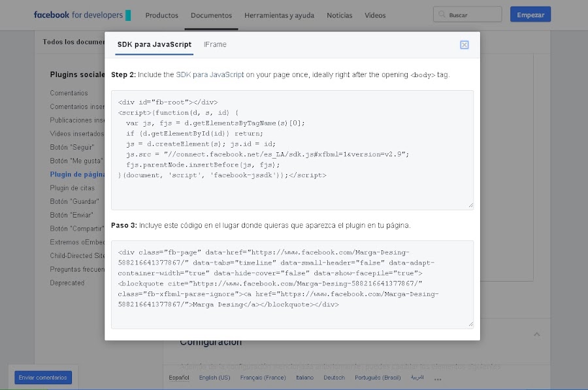Select Español language
The width and height of the screenshot is (588, 390).
pyautogui.click(x=179, y=378)
